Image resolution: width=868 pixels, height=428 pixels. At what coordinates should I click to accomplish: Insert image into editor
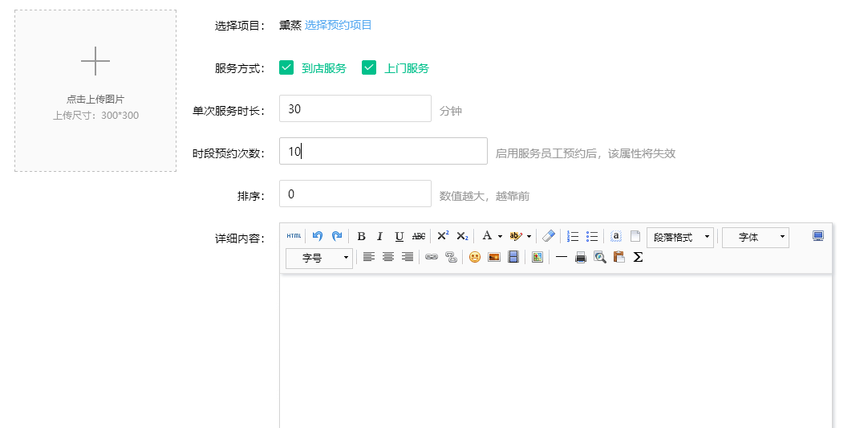[x=494, y=257]
